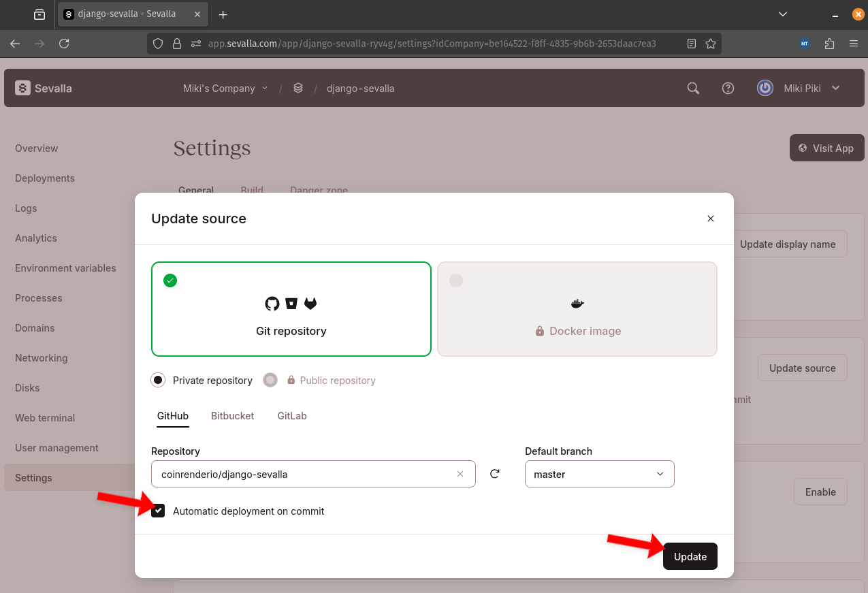
Task: Select the Public repository radio button
Action: coord(270,380)
